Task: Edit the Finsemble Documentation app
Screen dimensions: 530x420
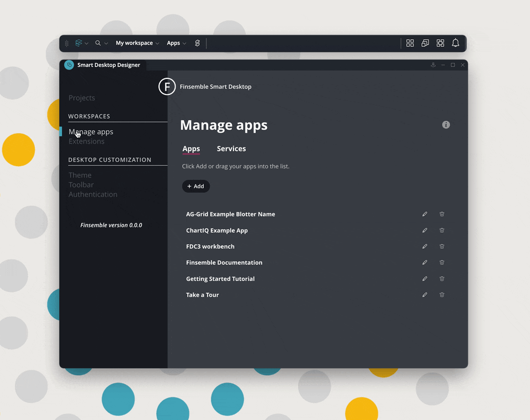Action: (x=425, y=262)
